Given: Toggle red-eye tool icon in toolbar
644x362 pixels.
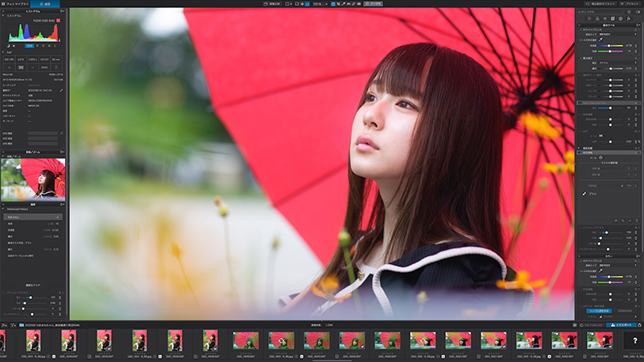Looking at the screenshot, I should 359,4.
